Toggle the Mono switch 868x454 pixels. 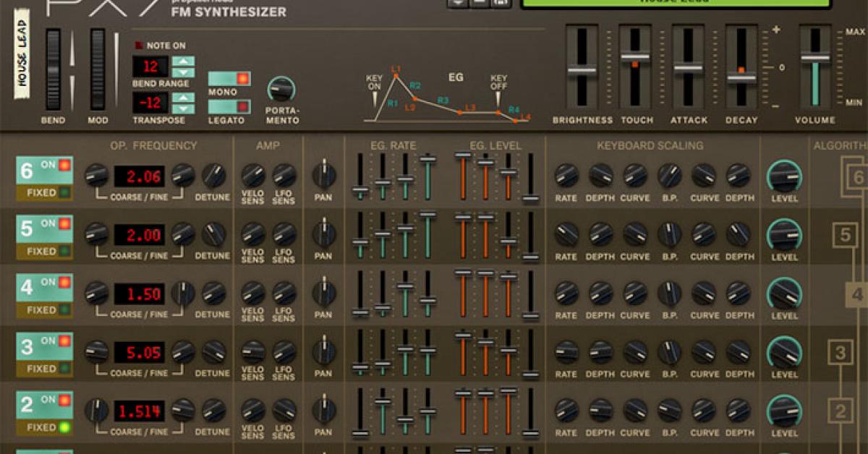[229, 79]
